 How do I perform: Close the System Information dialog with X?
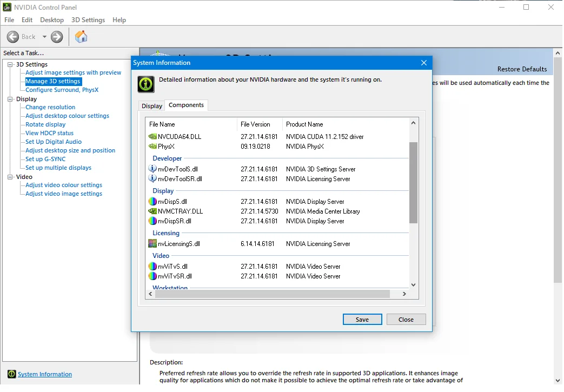424,63
